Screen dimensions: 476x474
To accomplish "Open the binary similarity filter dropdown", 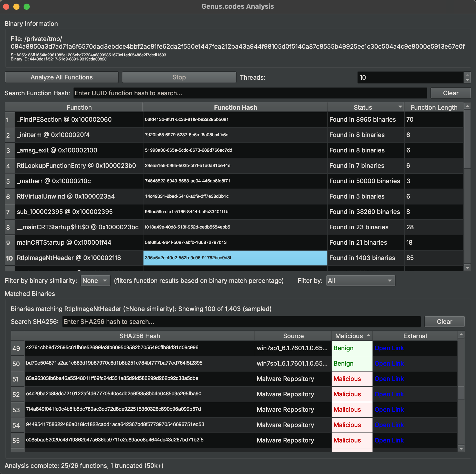I will 95,281.
